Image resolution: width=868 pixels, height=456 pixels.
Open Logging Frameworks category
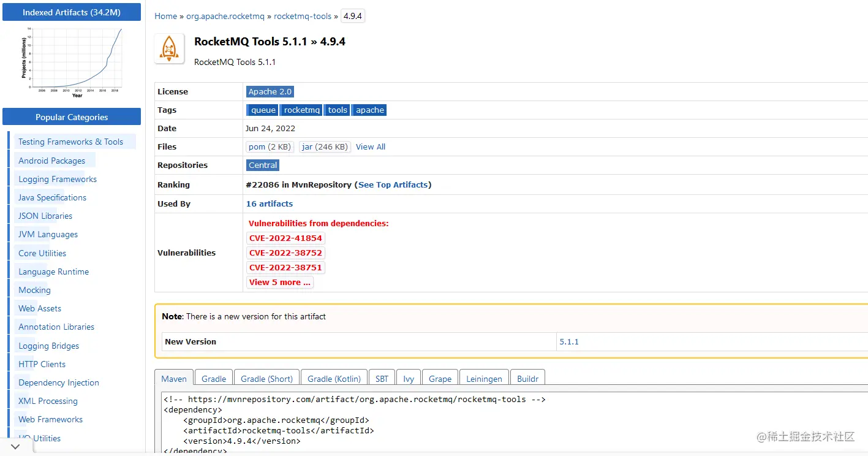pyautogui.click(x=58, y=179)
